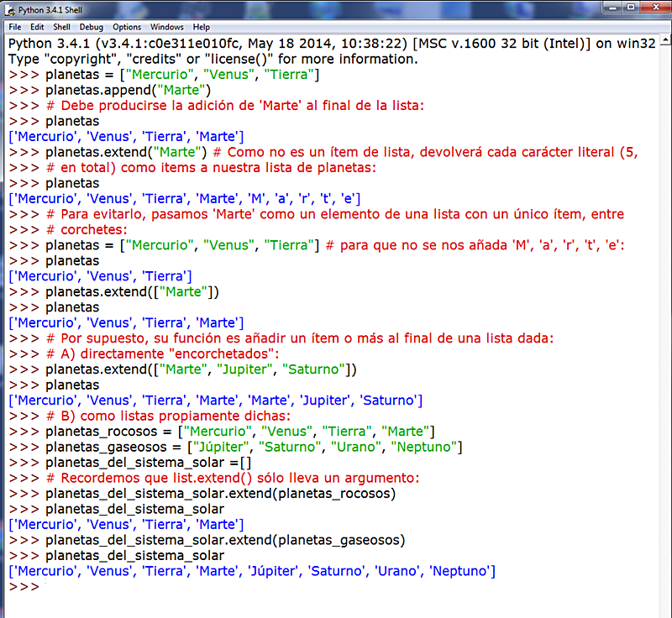Screen dimensions: 672x618
Task: Maximize the Python 3.4.1 Shell window
Action: (631, 8)
